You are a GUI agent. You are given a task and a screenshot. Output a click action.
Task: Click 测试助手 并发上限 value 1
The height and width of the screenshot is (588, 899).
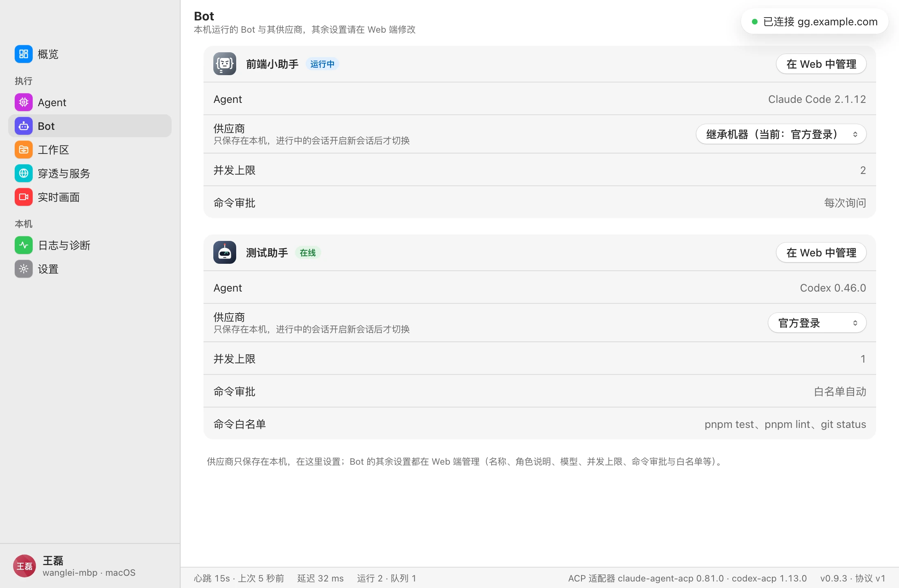tap(863, 359)
